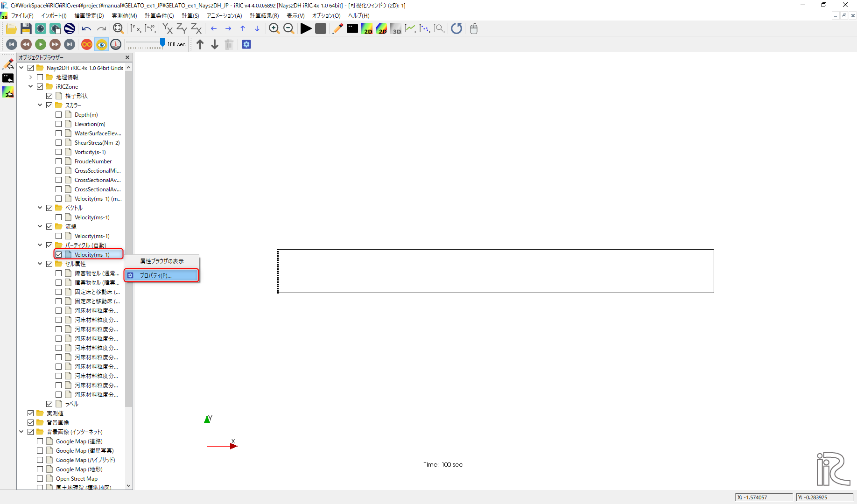Screen dimensions: 857x504
Task: Run the solver with black play icon
Action: [x=306, y=29]
